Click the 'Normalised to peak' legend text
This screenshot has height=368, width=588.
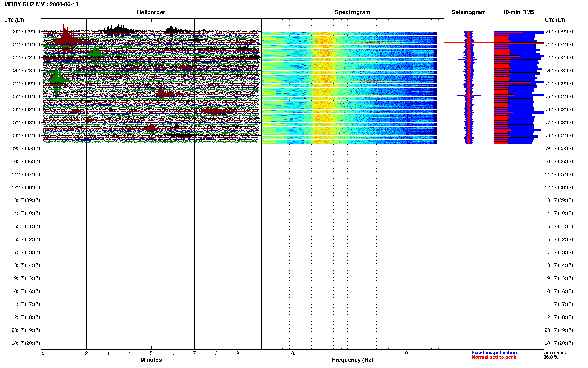pyautogui.click(x=494, y=357)
